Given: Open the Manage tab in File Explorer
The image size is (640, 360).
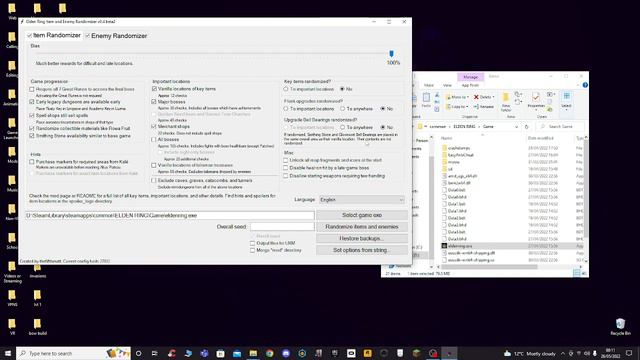Looking at the screenshot, I should (471, 77).
